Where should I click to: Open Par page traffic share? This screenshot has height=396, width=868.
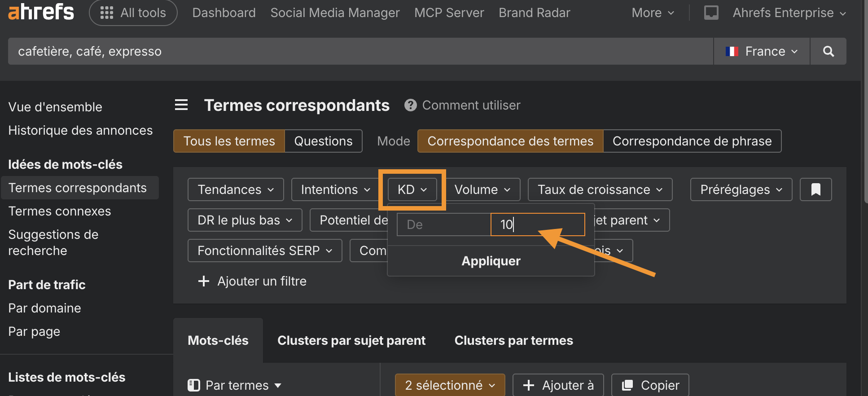pyautogui.click(x=34, y=331)
